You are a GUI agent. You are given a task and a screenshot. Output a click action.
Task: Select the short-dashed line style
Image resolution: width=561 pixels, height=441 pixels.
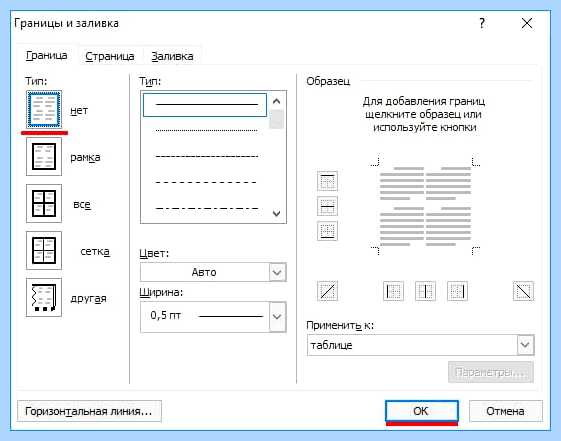[x=206, y=156]
